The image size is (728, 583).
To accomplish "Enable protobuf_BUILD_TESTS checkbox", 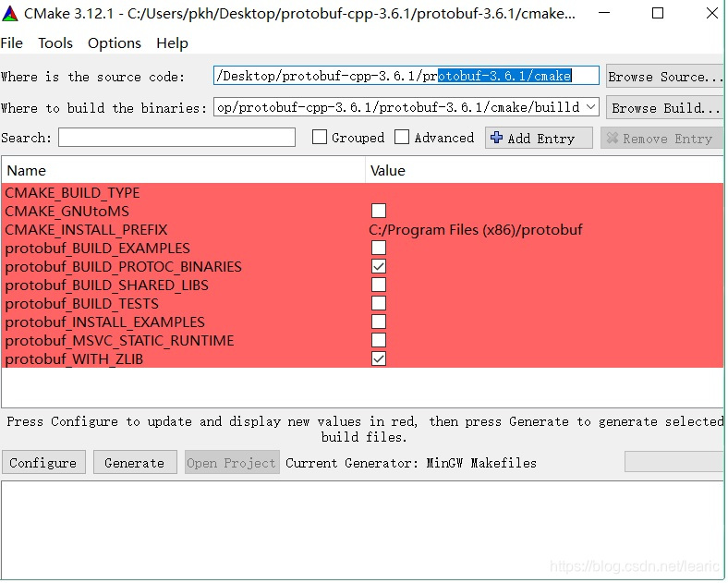I will 380,304.
